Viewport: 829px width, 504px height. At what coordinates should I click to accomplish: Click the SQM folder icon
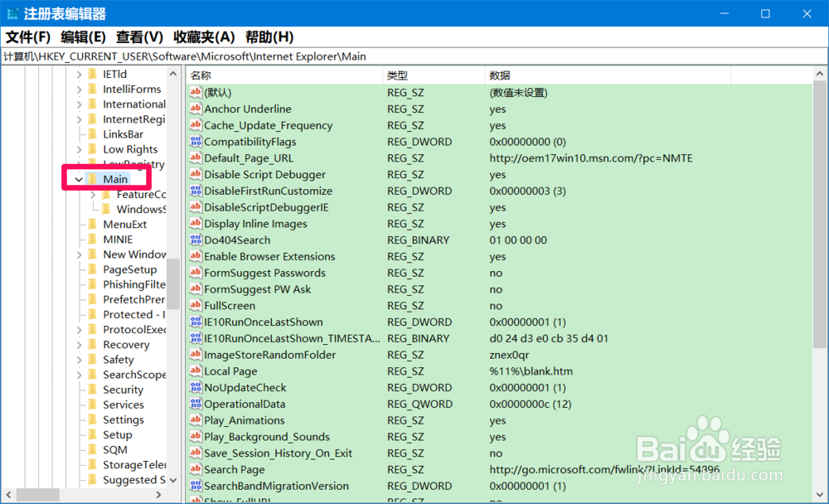(93, 450)
